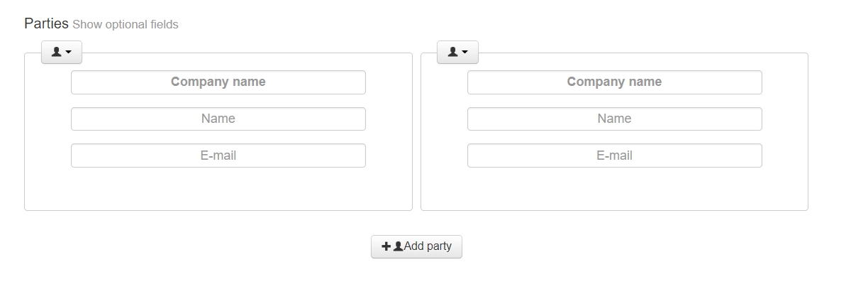
Task: Focus the first party's Company name field
Action: 218,82
